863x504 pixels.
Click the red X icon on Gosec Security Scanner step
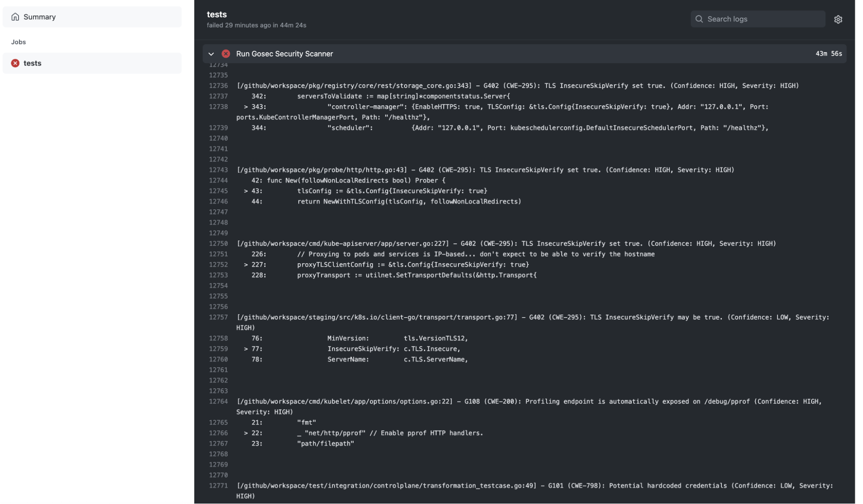point(226,54)
